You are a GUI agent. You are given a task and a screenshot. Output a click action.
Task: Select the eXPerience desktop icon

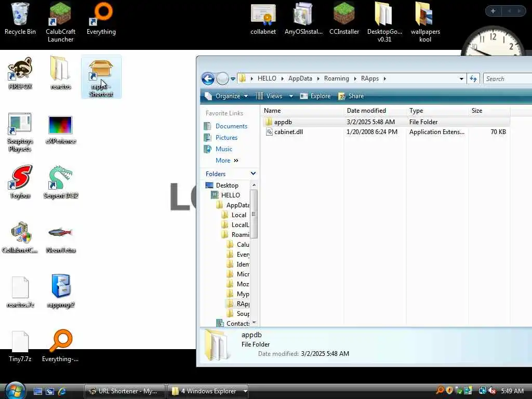60,129
